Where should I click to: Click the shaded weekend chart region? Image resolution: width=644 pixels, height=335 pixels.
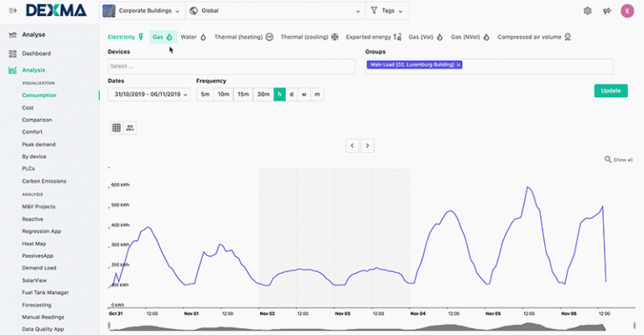click(335, 238)
